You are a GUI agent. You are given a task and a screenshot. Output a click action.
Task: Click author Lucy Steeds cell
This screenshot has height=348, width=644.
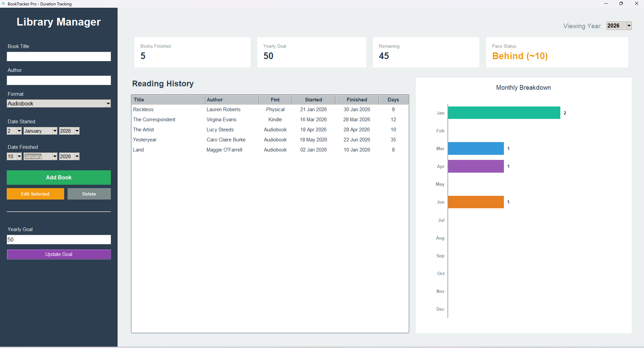(x=220, y=130)
